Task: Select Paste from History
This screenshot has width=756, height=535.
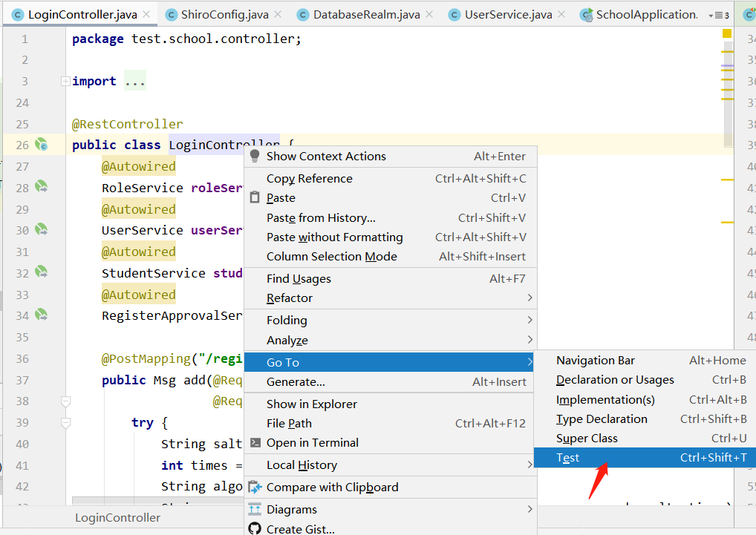Action: pos(391,217)
